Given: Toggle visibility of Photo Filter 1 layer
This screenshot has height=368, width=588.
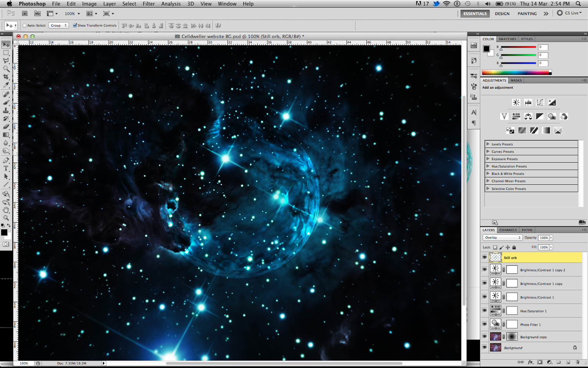Looking at the screenshot, I should coord(484,324).
